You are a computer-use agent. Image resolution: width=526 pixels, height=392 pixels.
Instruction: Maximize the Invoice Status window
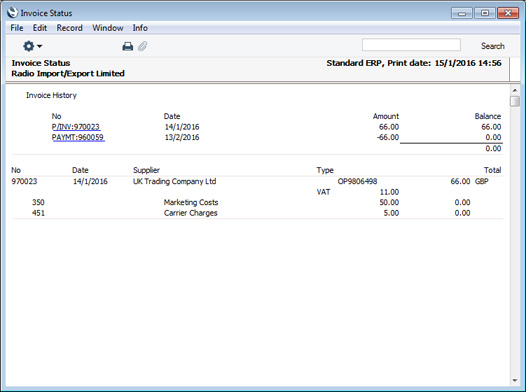point(485,13)
